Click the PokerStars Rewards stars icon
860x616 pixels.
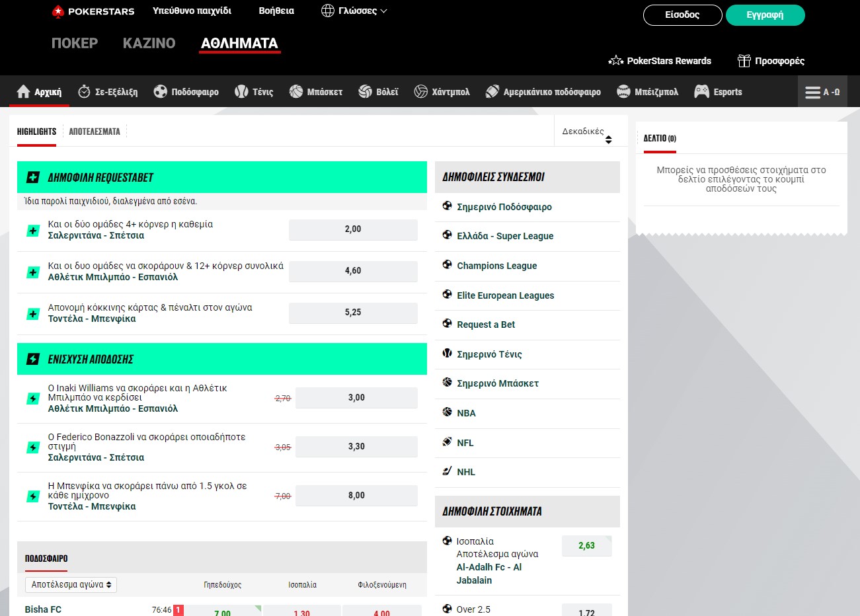(x=616, y=60)
